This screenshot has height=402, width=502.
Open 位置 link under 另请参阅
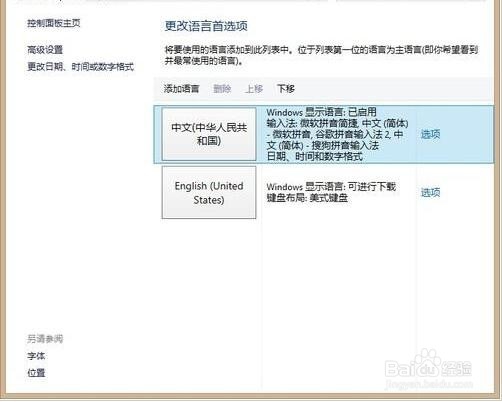[x=36, y=372]
